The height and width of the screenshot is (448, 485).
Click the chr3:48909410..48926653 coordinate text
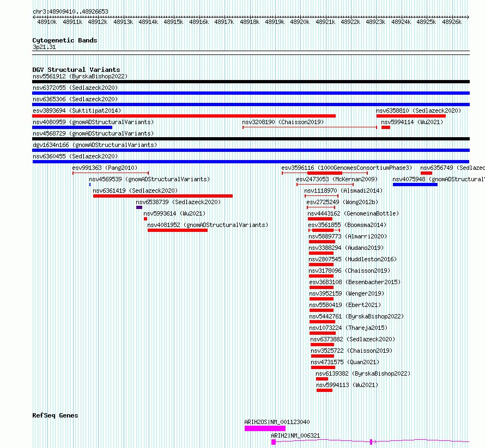70,11
